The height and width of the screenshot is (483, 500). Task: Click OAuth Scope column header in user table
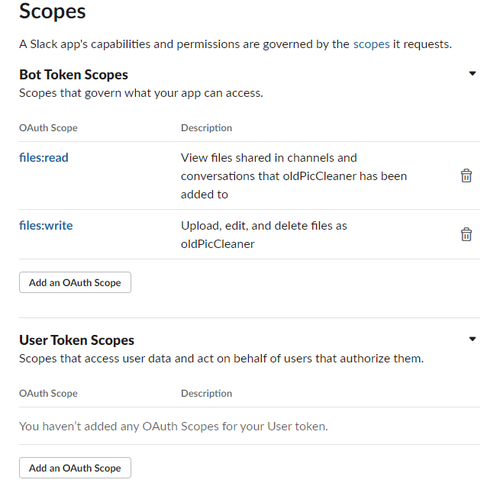(x=48, y=394)
